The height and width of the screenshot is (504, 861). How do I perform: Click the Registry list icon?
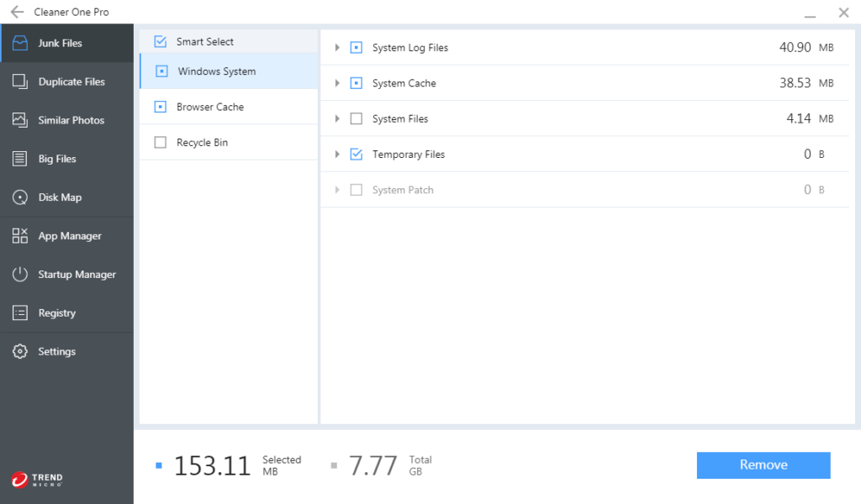tap(20, 313)
